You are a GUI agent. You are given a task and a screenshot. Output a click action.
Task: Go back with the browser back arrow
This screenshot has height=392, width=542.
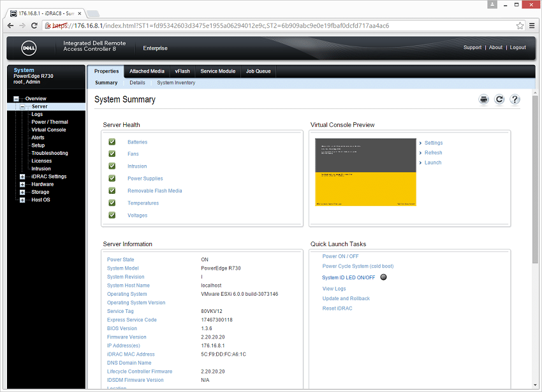[x=11, y=25]
